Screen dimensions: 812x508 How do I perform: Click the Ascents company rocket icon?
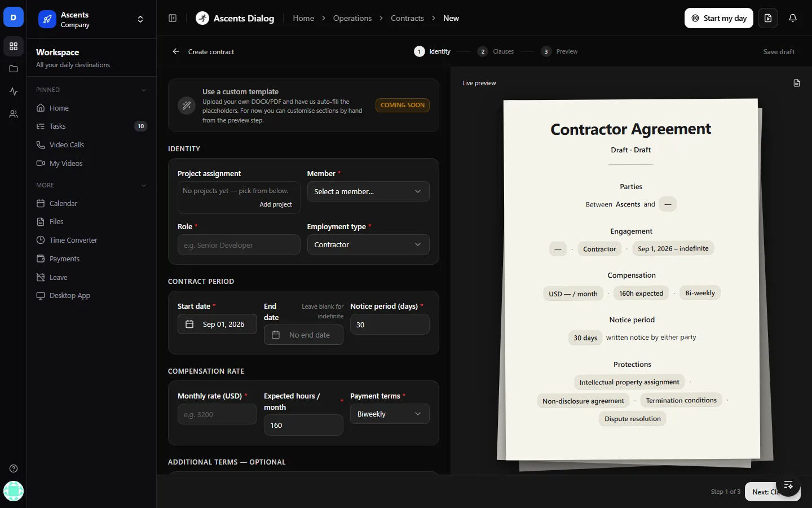[x=47, y=19]
